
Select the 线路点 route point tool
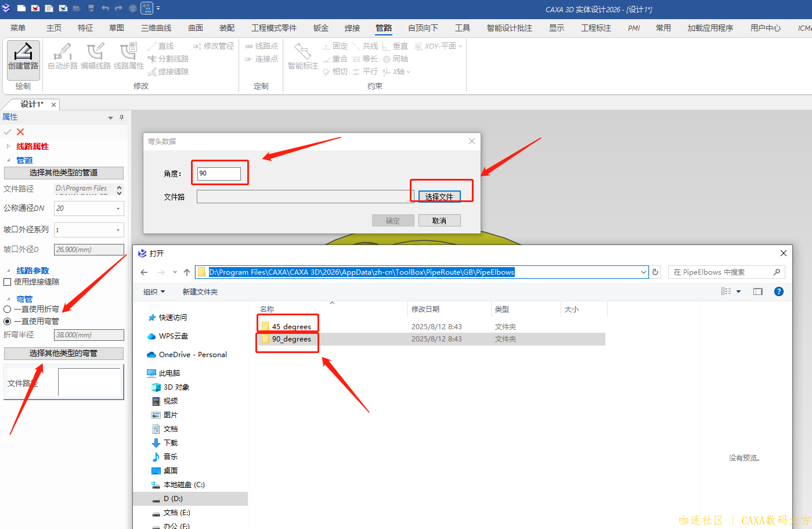pos(261,46)
